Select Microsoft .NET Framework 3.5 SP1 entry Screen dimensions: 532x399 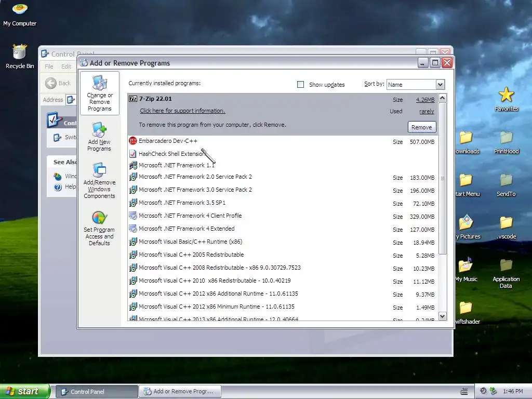point(283,203)
